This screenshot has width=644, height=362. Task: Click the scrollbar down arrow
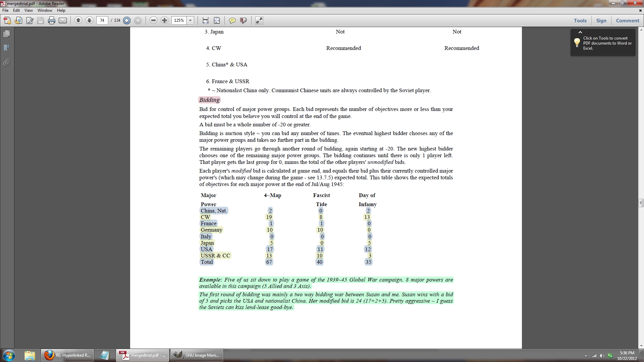pyautogui.click(x=641, y=346)
